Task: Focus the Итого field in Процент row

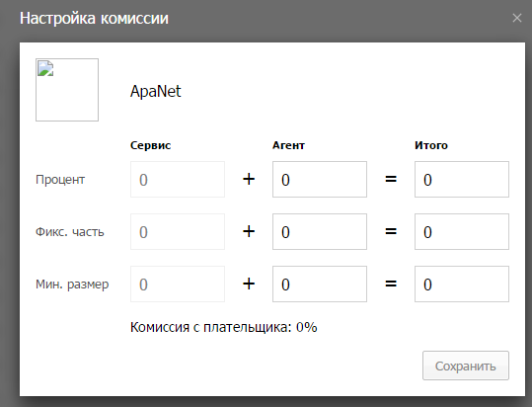Action: pyautogui.click(x=462, y=179)
